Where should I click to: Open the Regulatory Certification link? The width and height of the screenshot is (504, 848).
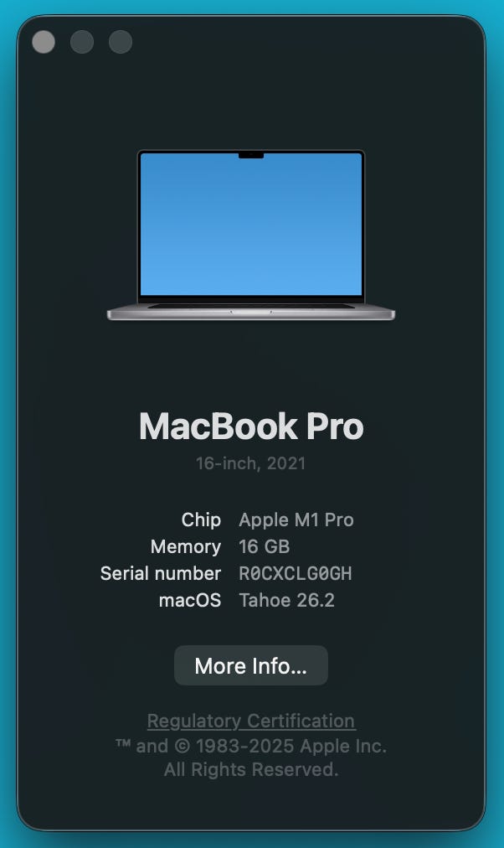coord(251,721)
